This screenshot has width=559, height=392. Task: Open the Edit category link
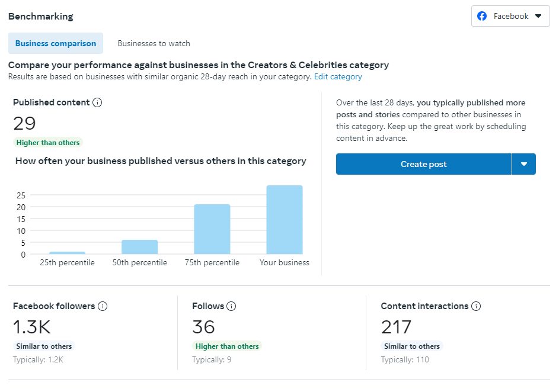pos(338,76)
